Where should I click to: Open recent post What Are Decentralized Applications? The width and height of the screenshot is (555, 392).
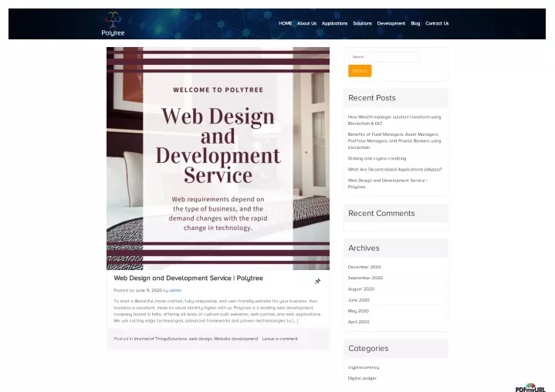[x=394, y=170]
